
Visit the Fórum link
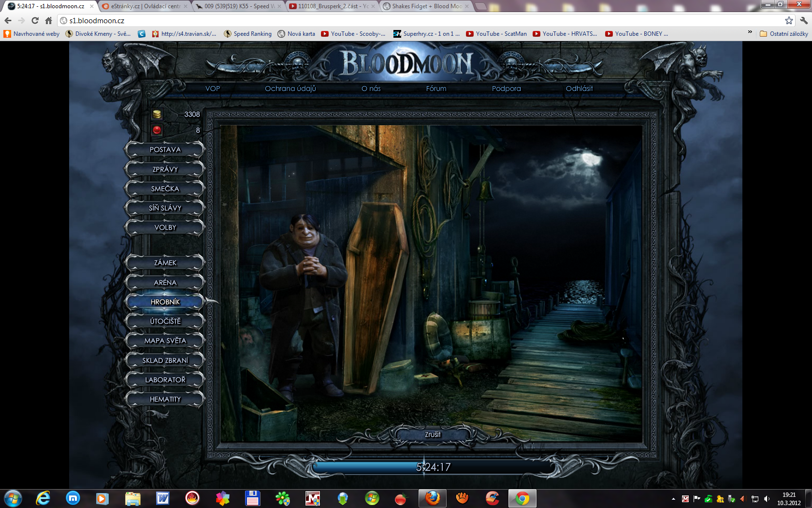point(436,89)
